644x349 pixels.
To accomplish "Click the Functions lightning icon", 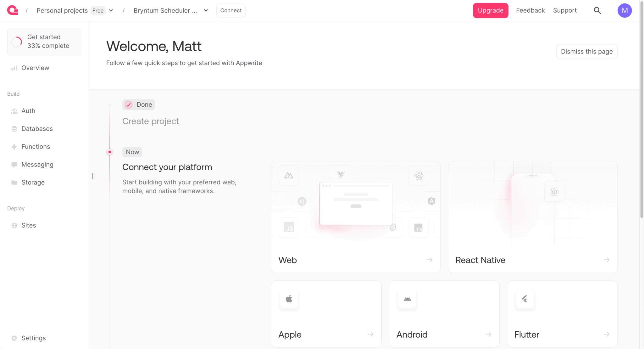I will pos(14,147).
